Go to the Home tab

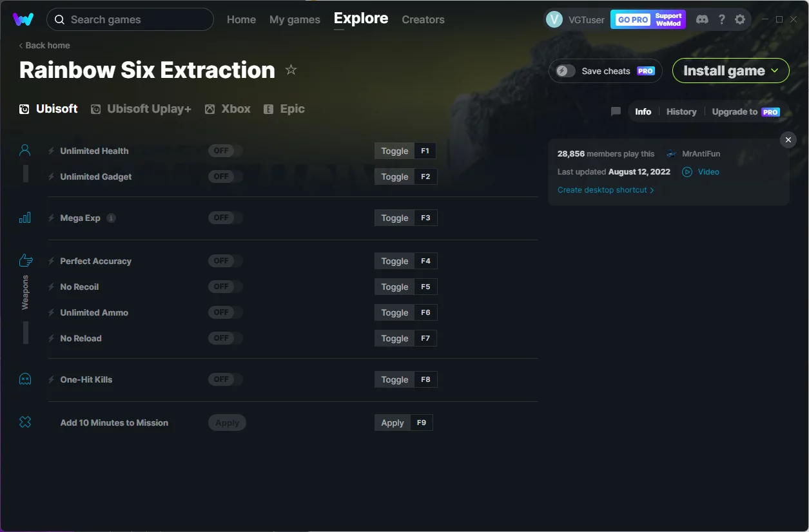241,19
